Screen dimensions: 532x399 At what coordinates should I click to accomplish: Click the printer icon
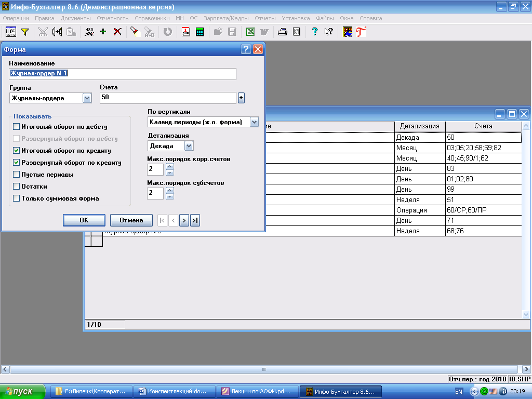[x=282, y=32]
